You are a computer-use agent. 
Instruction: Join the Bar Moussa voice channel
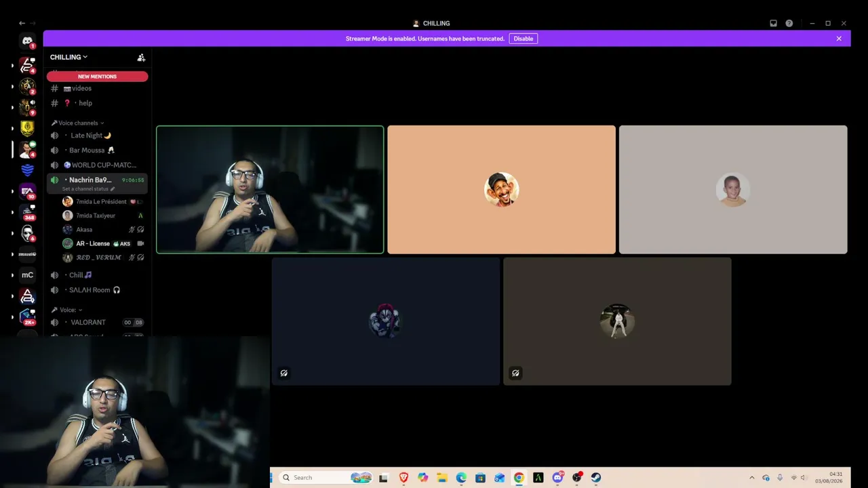[97, 150]
